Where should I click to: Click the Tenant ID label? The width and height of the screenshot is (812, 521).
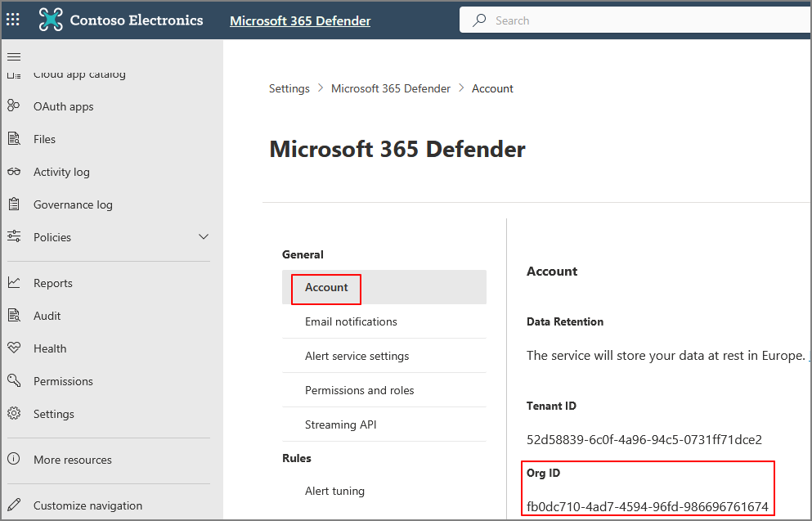551,406
